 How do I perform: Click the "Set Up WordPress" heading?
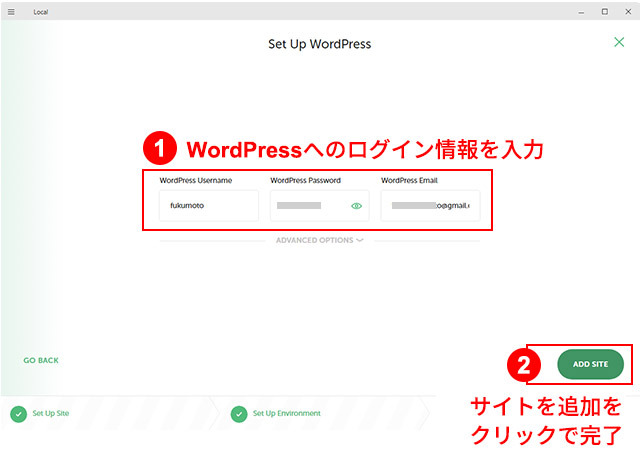coord(320,44)
